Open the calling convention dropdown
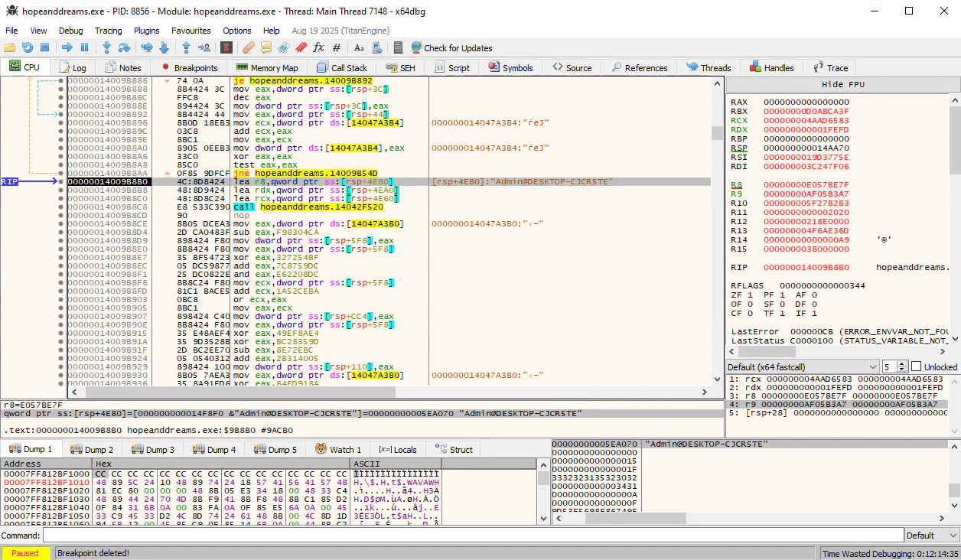Screen dimensions: 961x560 (x=802, y=366)
